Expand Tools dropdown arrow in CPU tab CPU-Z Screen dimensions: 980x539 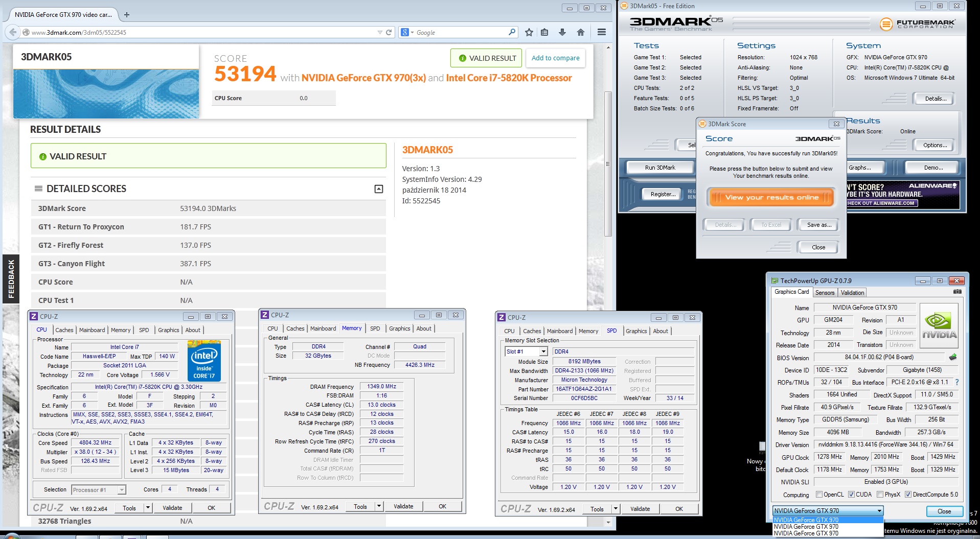(x=148, y=508)
